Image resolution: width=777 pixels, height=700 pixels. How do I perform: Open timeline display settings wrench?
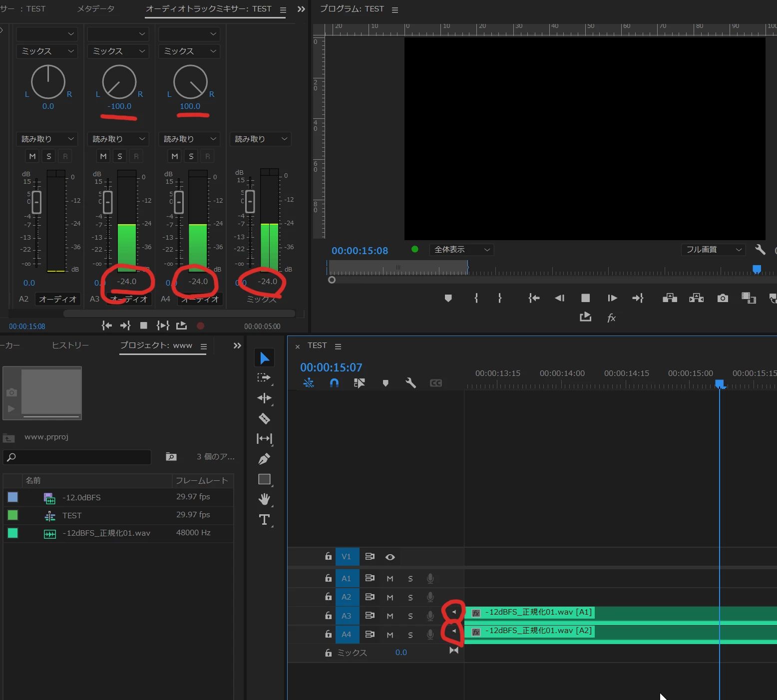pyautogui.click(x=410, y=383)
